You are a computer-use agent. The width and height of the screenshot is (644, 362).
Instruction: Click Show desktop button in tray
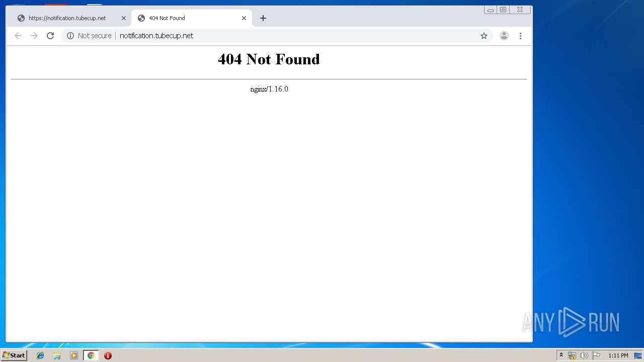pyautogui.click(x=638, y=355)
